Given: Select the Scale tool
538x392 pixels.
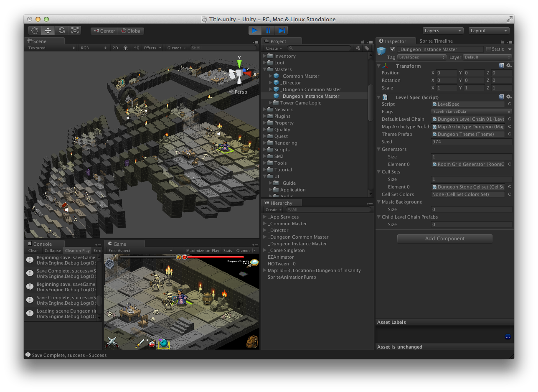Looking at the screenshot, I should tap(75, 31).
